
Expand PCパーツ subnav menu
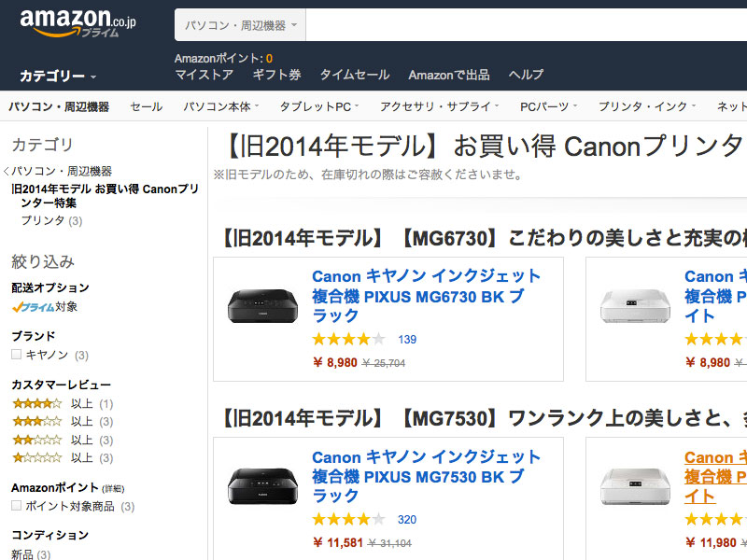coord(548,106)
